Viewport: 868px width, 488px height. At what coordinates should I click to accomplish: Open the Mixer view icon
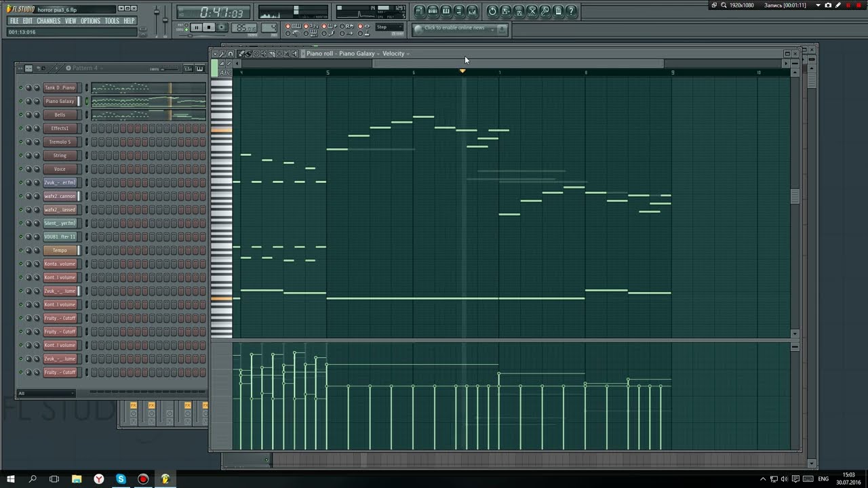pyautogui.click(x=472, y=11)
